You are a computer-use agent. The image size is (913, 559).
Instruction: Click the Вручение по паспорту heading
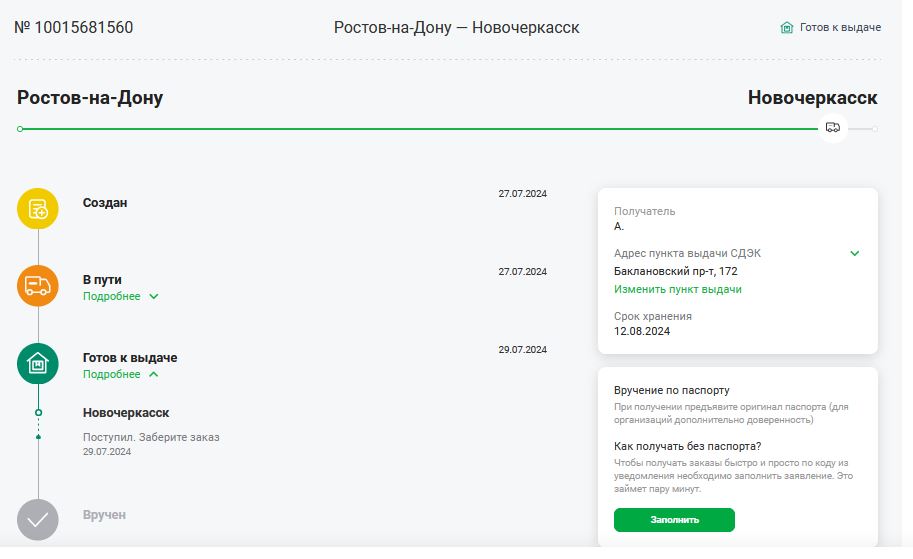click(671, 390)
